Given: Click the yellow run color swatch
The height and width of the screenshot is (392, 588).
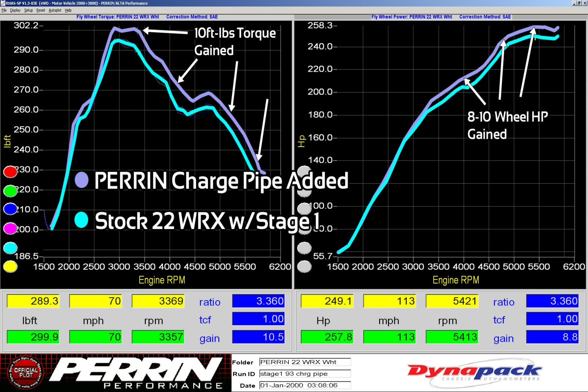Looking at the screenshot, I should coord(10,266).
